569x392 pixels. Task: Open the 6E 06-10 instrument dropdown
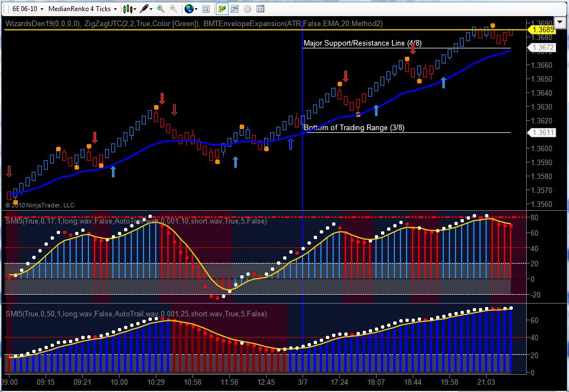click(x=28, y=9)
